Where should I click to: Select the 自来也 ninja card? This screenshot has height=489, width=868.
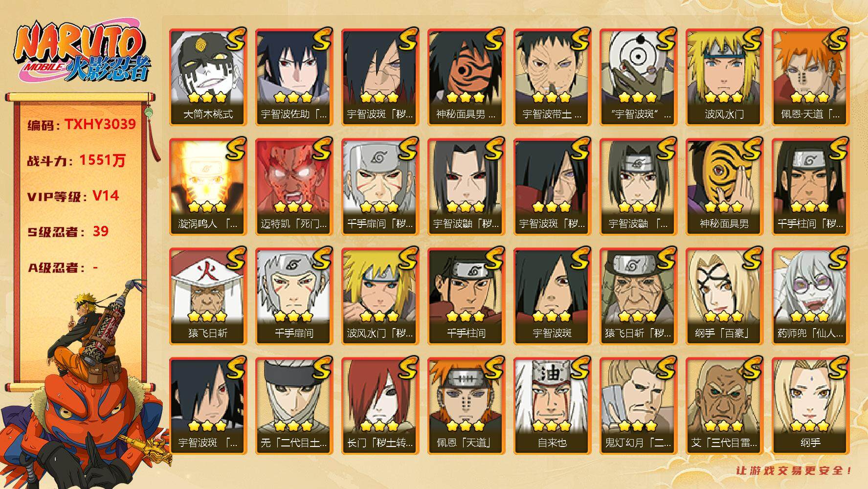point(552,406)
